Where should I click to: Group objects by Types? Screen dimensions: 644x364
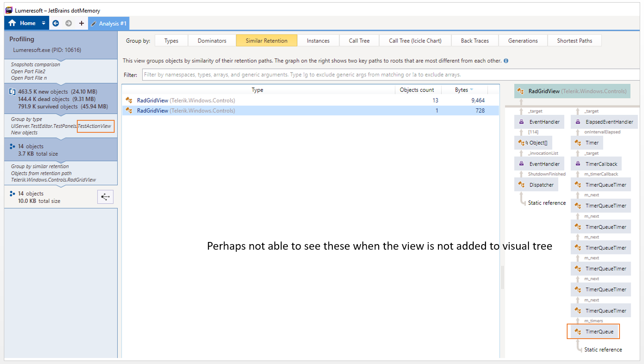click(x=171, y=40)
